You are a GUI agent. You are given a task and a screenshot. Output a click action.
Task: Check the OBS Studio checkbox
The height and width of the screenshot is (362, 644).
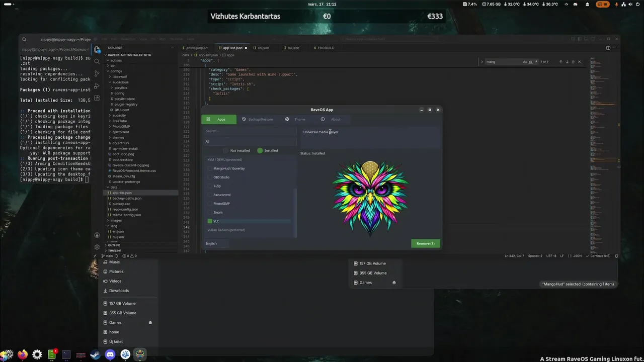pyautogui.click(x=210, y=177)
